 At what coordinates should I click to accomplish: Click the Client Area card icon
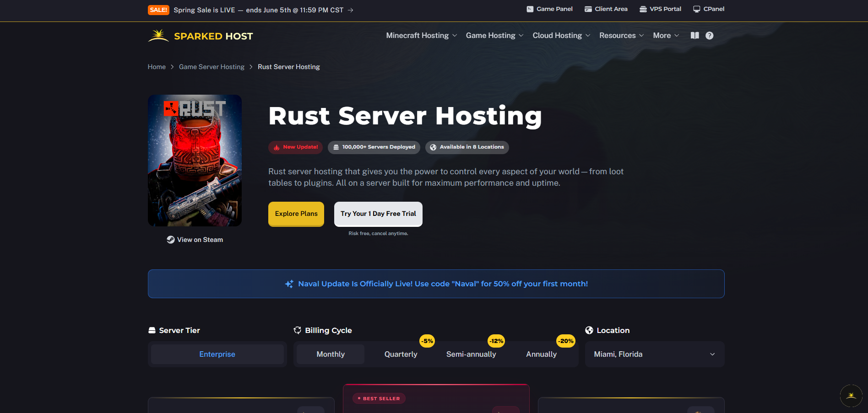(x=588, y=9)
